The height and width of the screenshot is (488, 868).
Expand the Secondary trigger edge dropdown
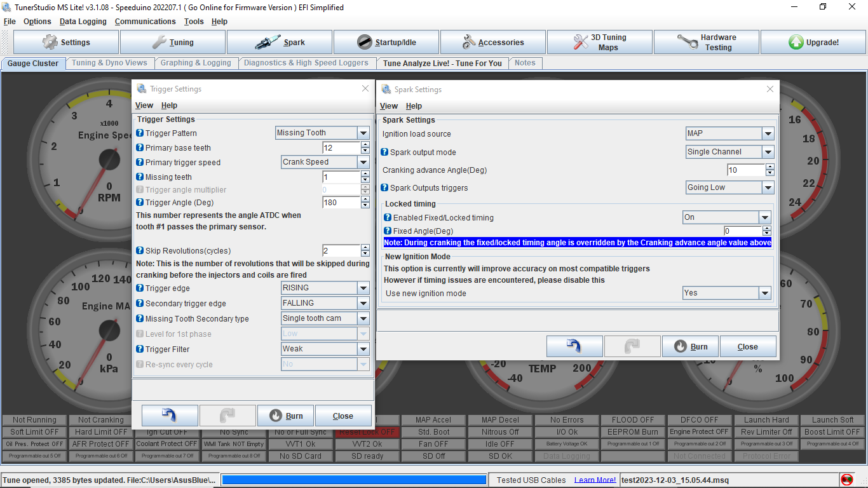[x=363, y=304]
